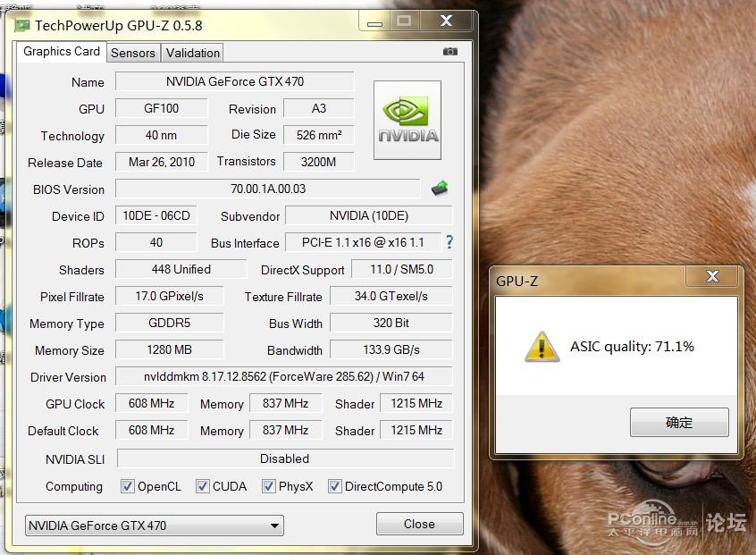Switch to the Validation tab
The image size is (756, 555).
coord(193,53)
